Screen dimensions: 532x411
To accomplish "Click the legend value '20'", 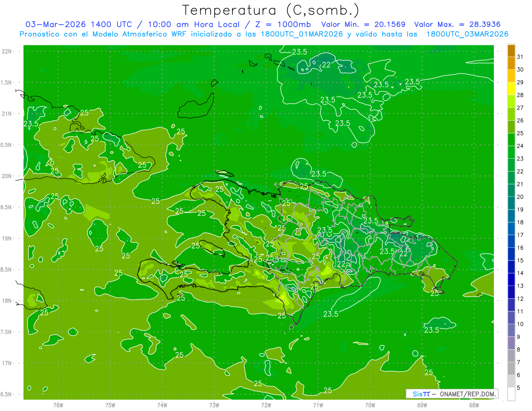I will [520, 197].
